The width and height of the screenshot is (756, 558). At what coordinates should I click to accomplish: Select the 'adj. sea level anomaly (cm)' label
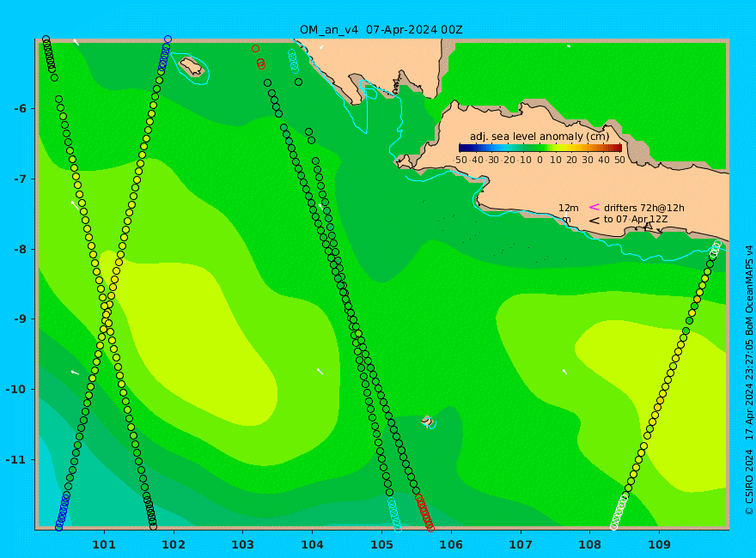(540, 136)
